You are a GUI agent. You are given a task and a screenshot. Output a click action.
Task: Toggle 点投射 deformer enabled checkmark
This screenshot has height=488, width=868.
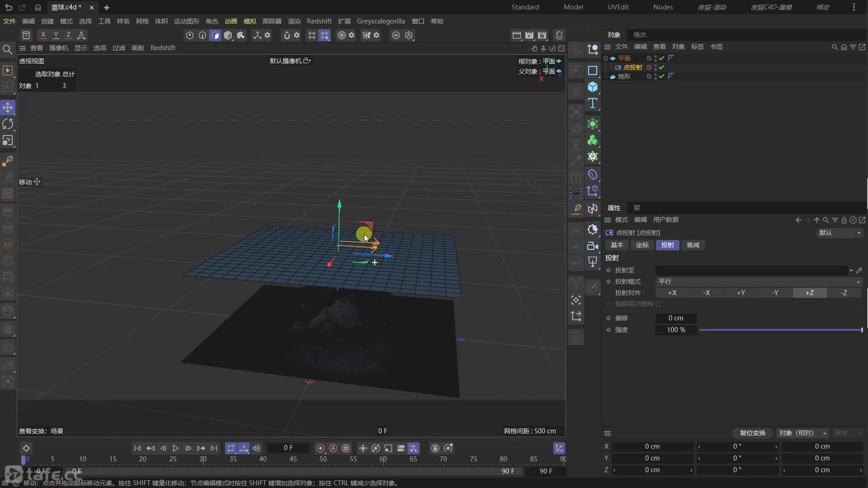661,67
